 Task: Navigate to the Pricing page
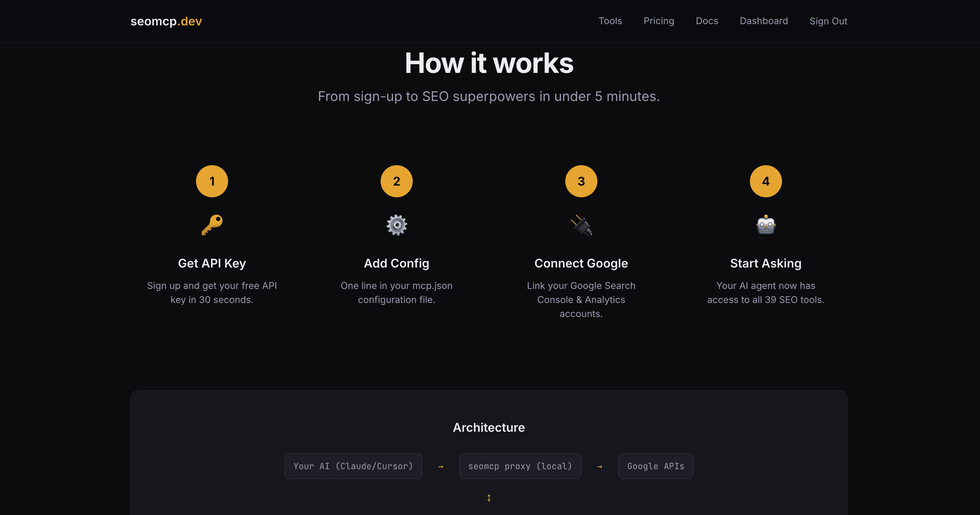(659, 21)
